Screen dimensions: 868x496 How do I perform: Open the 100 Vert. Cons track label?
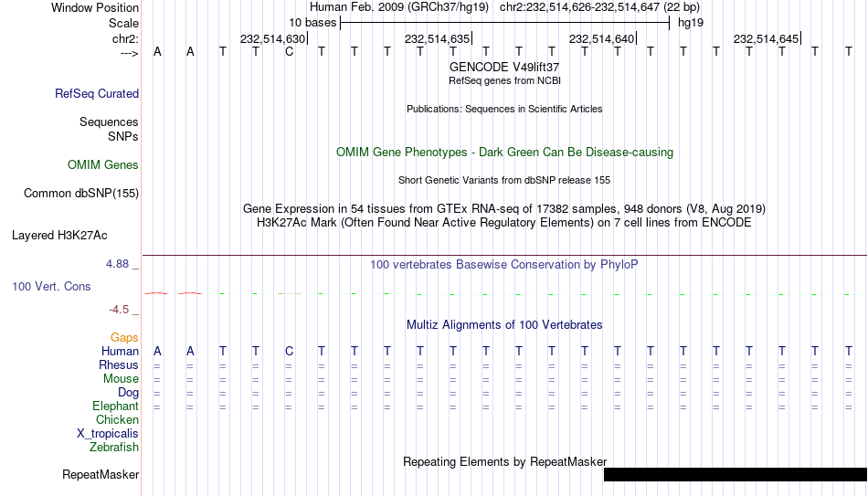(51, 286)
